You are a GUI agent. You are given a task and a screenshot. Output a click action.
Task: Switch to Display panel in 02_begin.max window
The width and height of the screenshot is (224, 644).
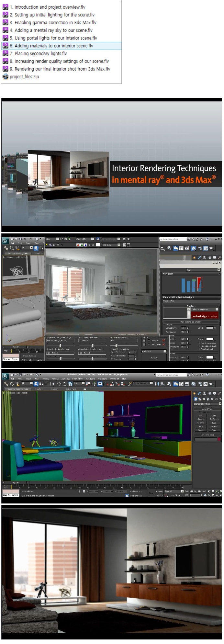(215, 393)
